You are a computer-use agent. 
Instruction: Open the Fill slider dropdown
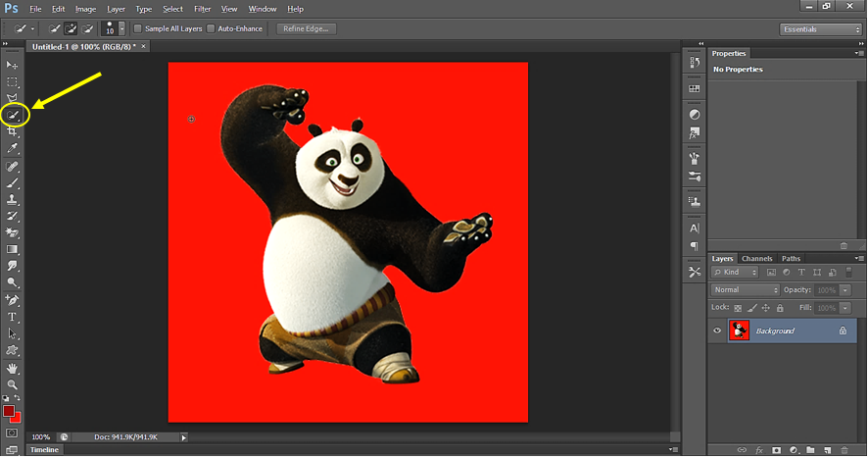click(845, 308)
